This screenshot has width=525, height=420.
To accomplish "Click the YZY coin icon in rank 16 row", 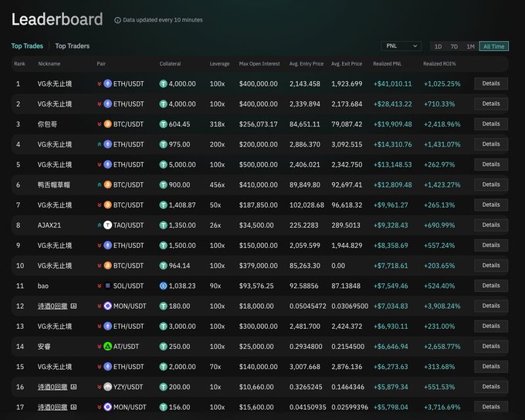I will tap(108, 387).
